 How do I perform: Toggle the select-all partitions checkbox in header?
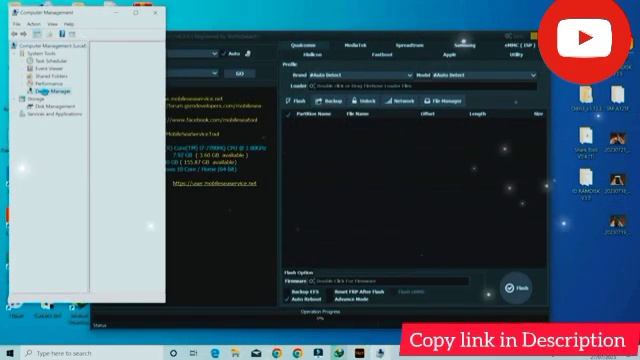(x=288, y=114)
